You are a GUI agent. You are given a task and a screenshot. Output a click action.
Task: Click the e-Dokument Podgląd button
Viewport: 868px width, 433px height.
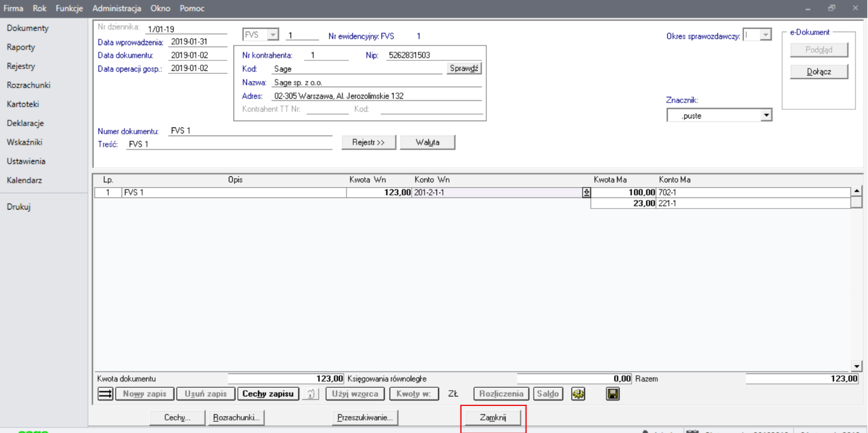pyautogui.click(x=819, y=50)
